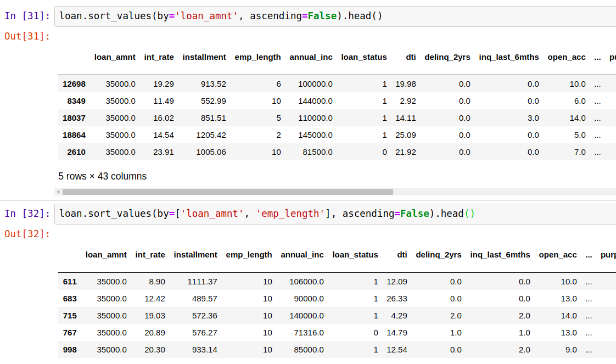Click the left arrow of Out[31] scrollbar
616x364 pixels.
[x=58, y=192]
